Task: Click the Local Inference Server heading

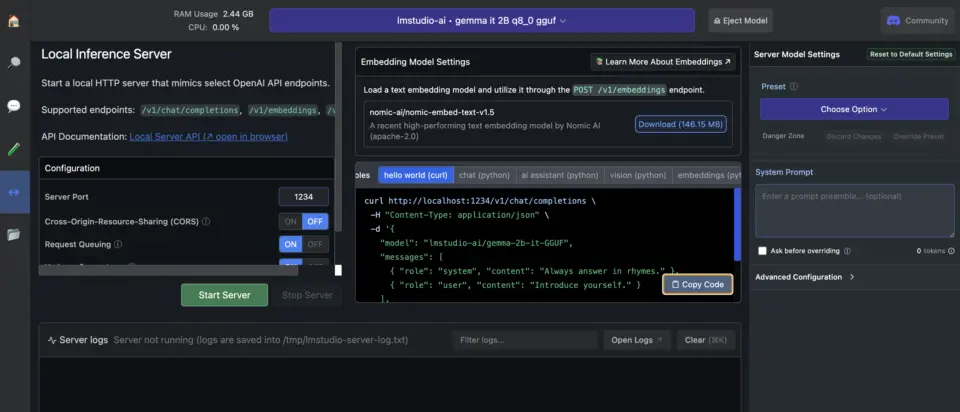Action: (x=107, y=54)
